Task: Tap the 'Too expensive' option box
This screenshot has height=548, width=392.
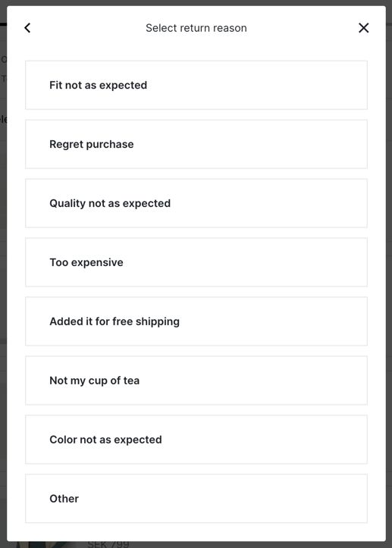Action: 196,262
